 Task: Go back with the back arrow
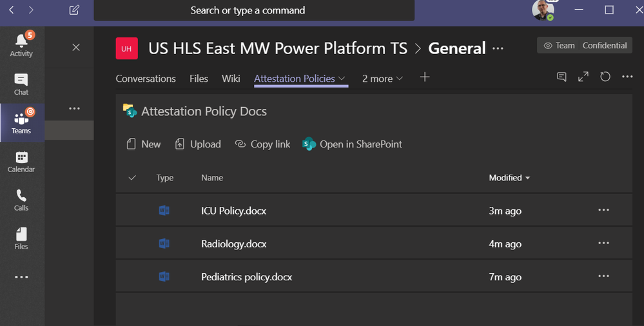(x=12, y=10)
